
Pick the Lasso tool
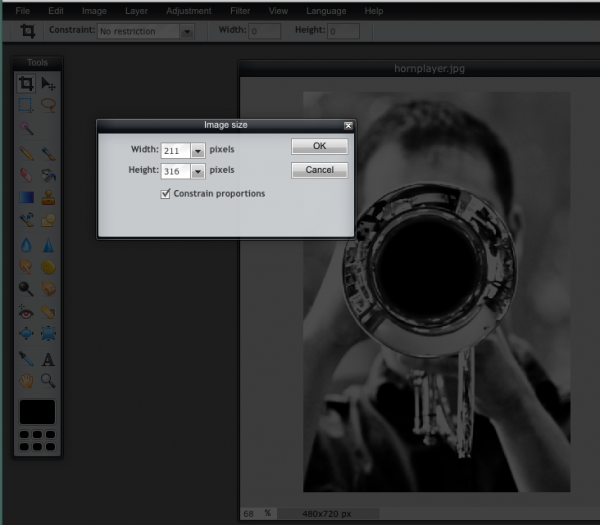pyautogui.click(x=48, y=104)
